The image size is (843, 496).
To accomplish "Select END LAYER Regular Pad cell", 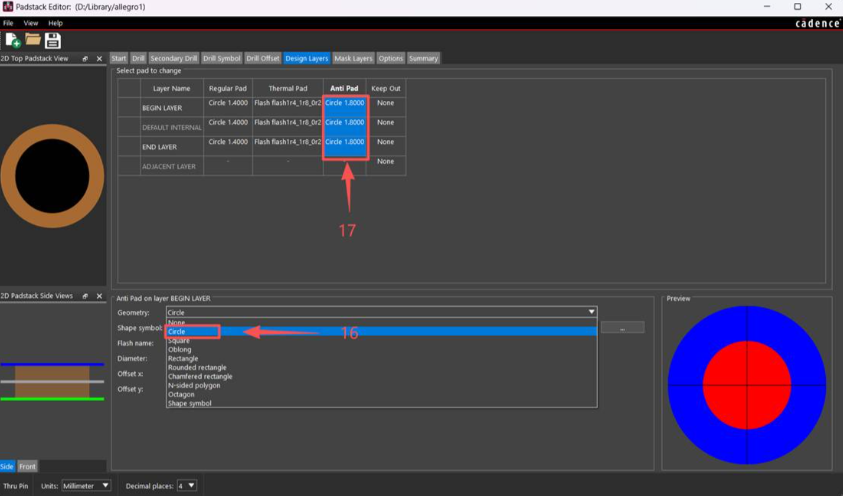I will tap(228, 146).
